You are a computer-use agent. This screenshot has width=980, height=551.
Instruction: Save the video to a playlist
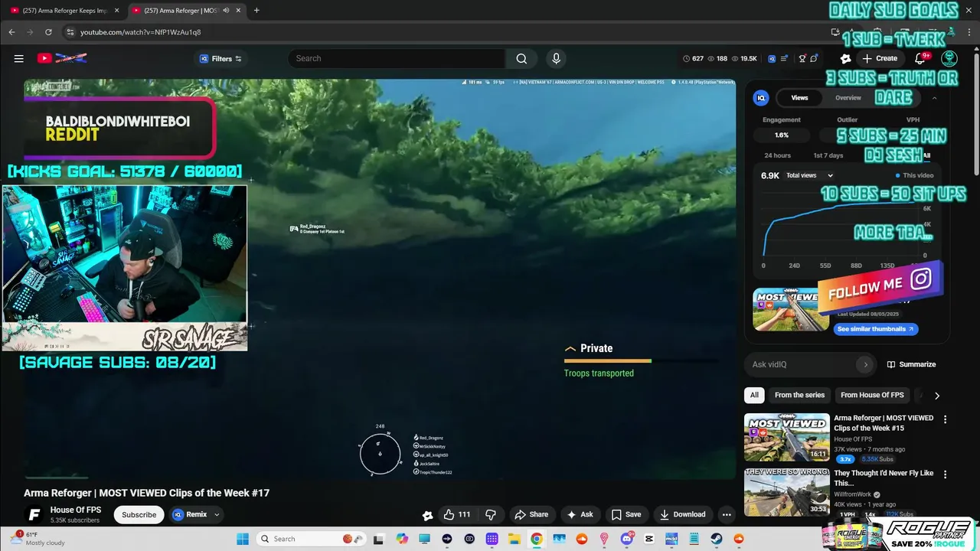tap(626, 514)
